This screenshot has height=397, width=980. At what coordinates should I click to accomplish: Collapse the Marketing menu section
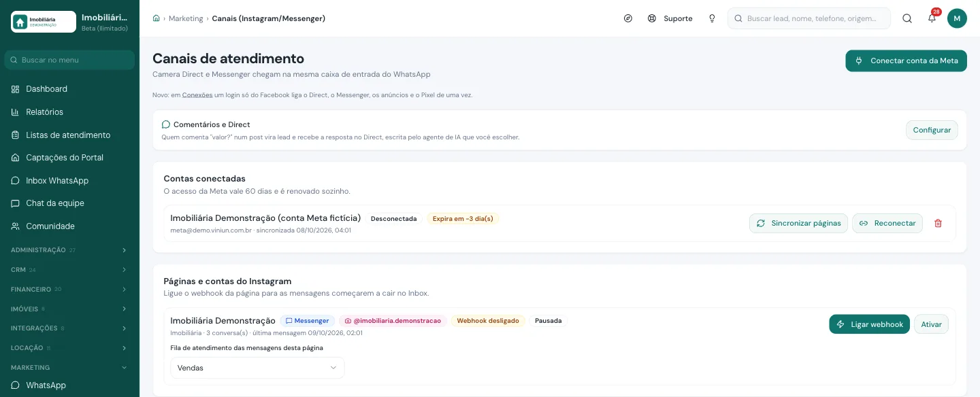click(x=69, y=368)
